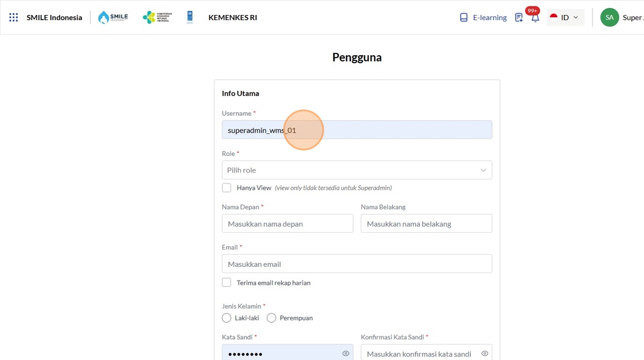Click the Kementerian Kesehatan logo

coord(158,17)
